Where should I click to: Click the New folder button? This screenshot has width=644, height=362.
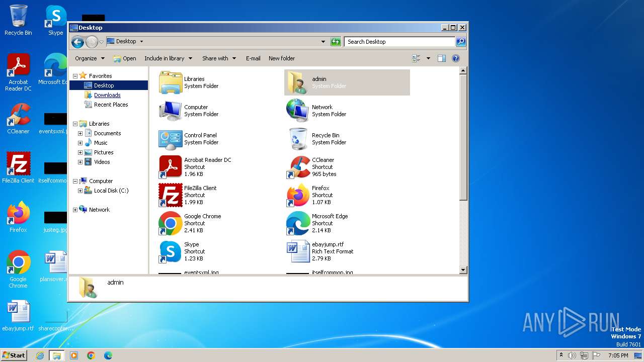click(282, 58)
